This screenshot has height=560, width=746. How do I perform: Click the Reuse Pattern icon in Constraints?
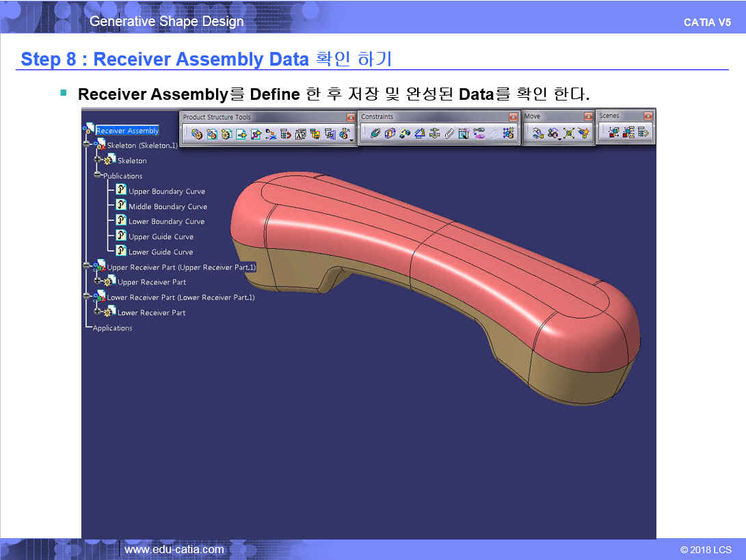click(508, 134)
